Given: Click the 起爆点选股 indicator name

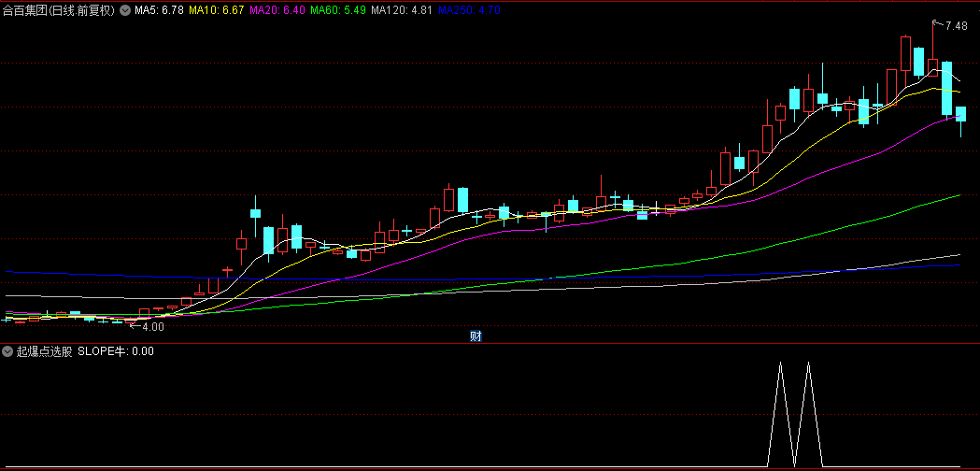Looking at the screenshot, I should 44,351.
